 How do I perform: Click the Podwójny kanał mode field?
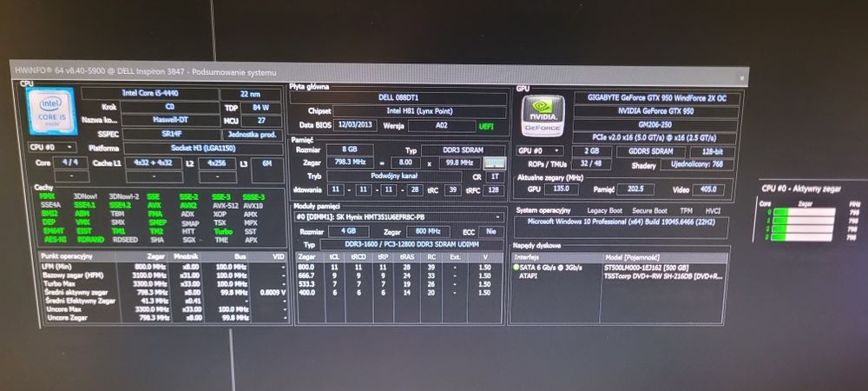[x=394, y=176]
